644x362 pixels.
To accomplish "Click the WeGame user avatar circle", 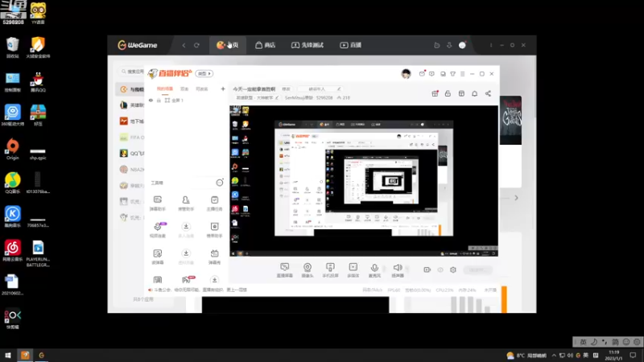I will point(462,45).
